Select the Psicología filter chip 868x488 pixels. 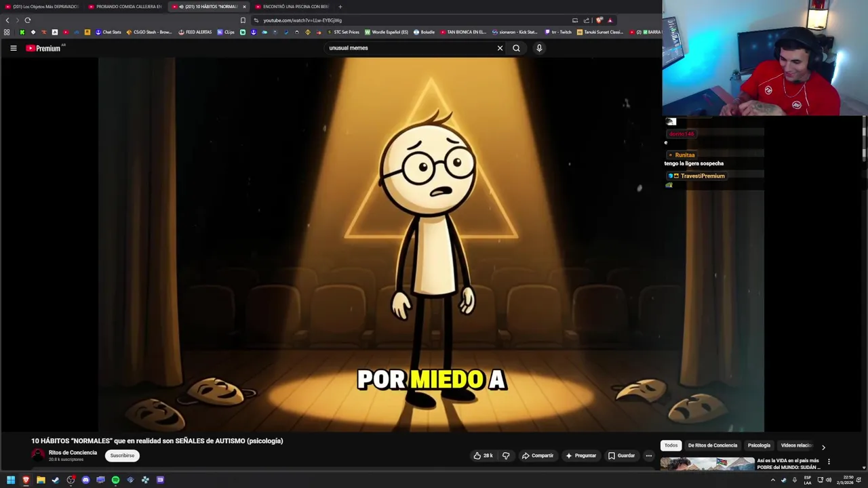click(x=759, y=445)
